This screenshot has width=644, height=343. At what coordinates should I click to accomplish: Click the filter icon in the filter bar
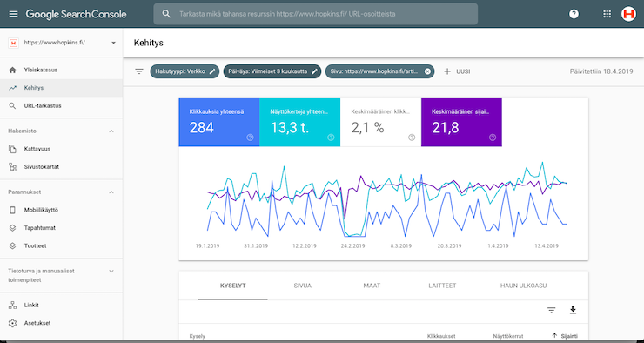pyautogui.click(x=139, y=71)
